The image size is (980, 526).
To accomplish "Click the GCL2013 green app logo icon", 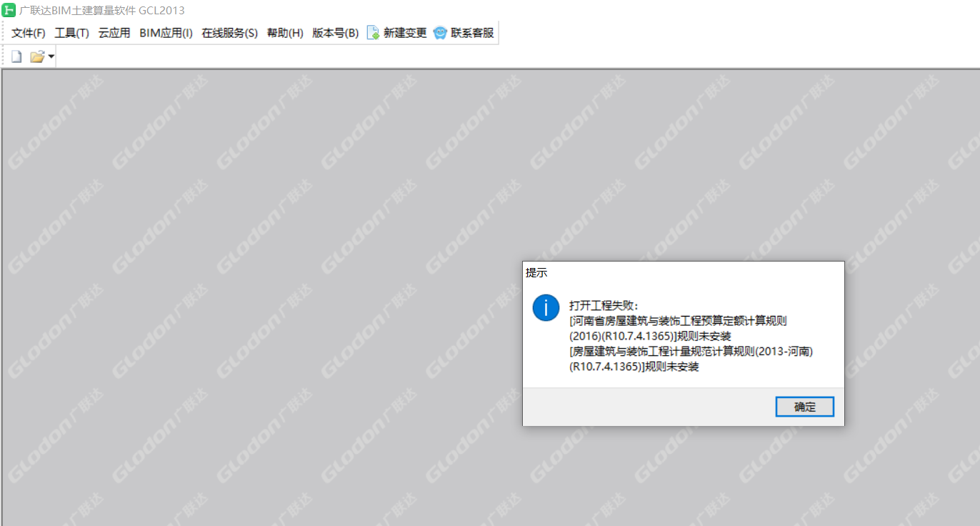I will (9, 10).
